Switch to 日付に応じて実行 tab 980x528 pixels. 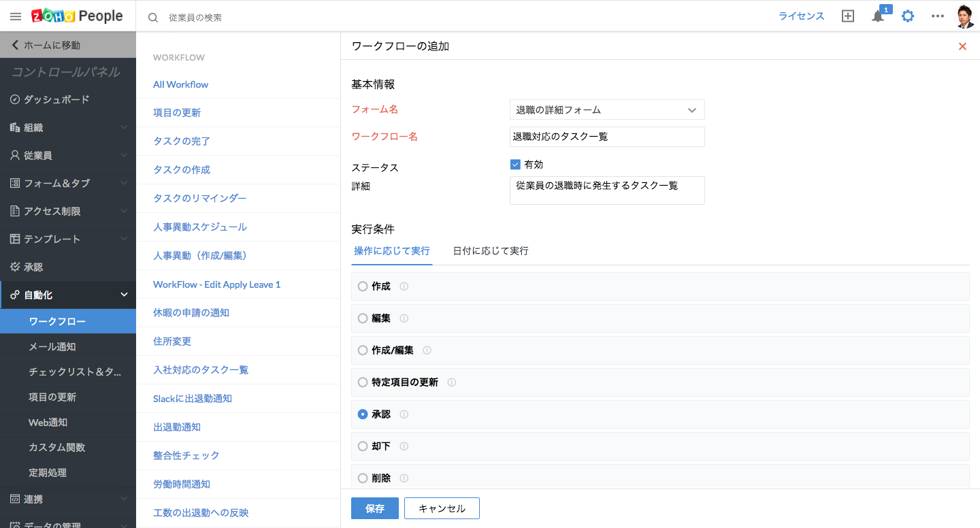[491, 251]
